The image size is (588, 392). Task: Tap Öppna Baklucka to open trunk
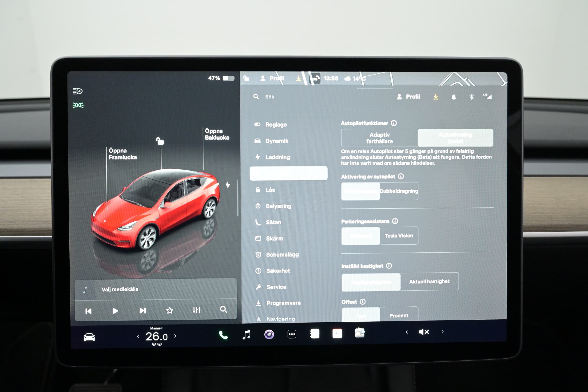tap(217, 134)
